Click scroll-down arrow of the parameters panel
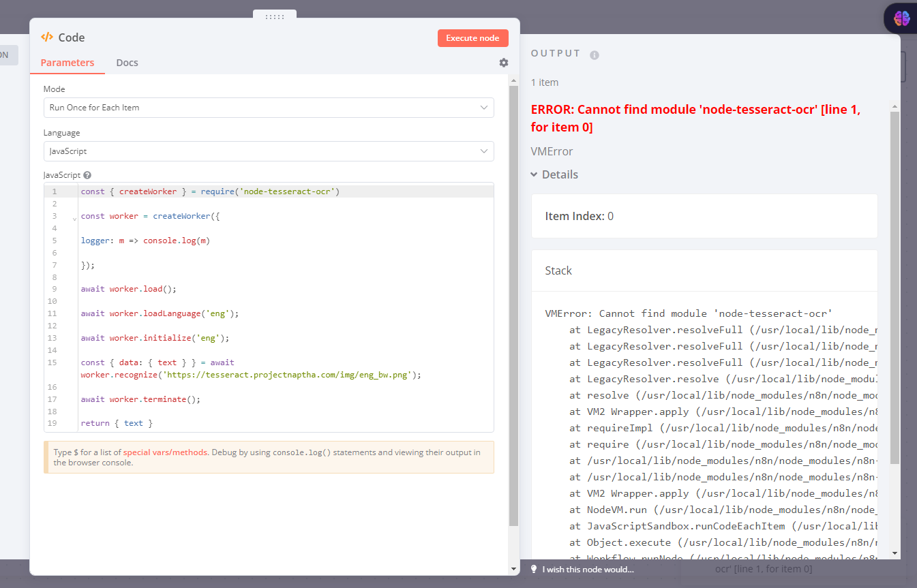Image resolution: width=917 pixels, height=588 pixels. [x=514, y=568]
